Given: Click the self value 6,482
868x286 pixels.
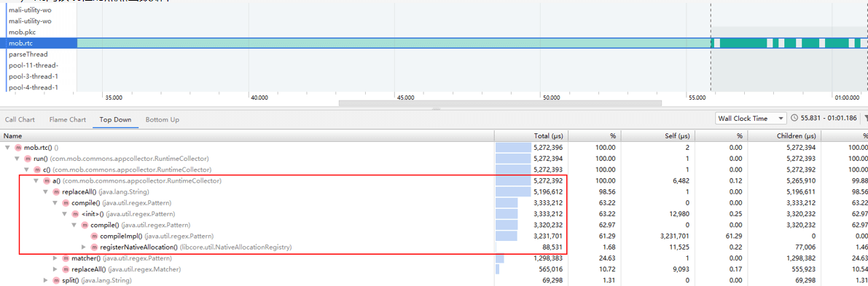Looking at the screenshot, I should point(681,181).
